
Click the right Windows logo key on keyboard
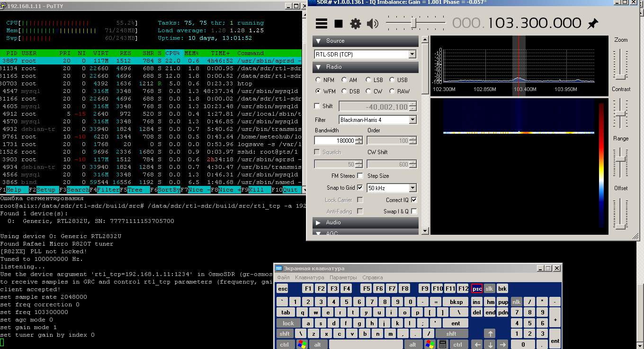coord(430,344)
